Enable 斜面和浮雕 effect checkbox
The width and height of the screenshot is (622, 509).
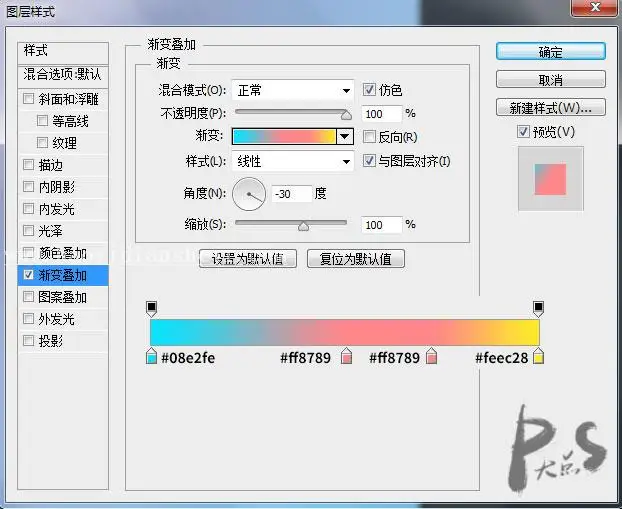click(29, 98)
